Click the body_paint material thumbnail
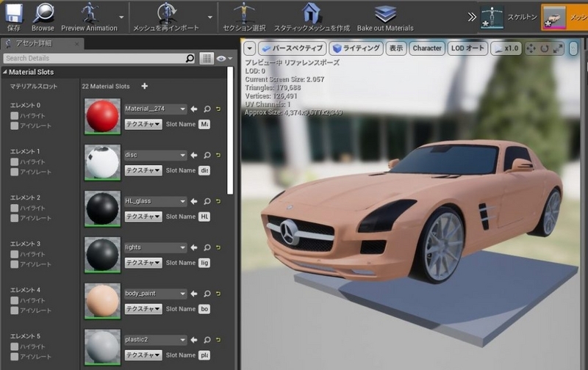 [x=102, y=301]
